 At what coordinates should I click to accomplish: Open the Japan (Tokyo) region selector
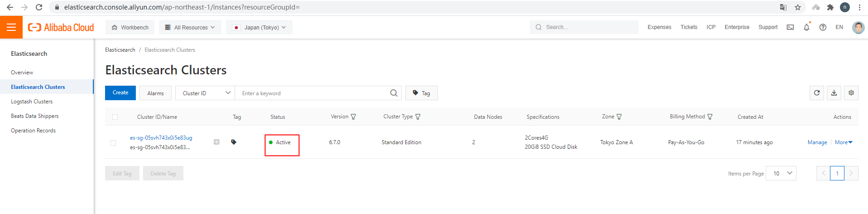pos(259,27)
